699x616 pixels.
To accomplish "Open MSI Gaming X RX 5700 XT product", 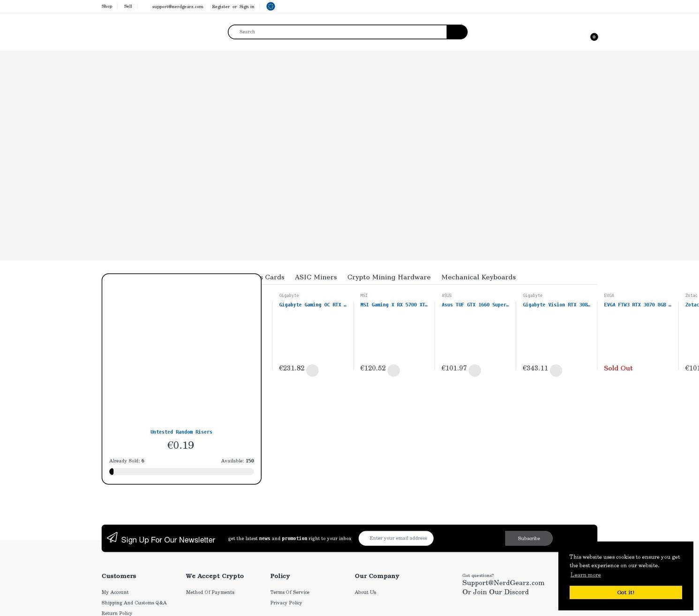I will pyautogui.click(x=394, y=304).
